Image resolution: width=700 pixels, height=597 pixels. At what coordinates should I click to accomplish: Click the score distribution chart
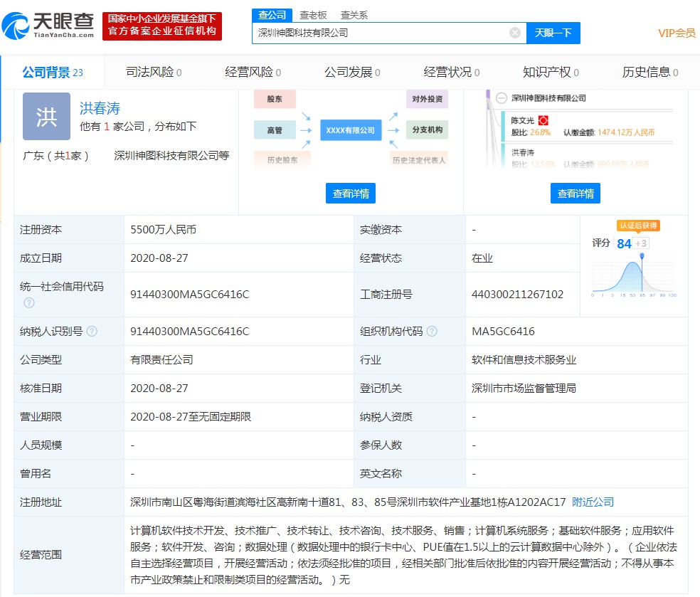(634, 276)
